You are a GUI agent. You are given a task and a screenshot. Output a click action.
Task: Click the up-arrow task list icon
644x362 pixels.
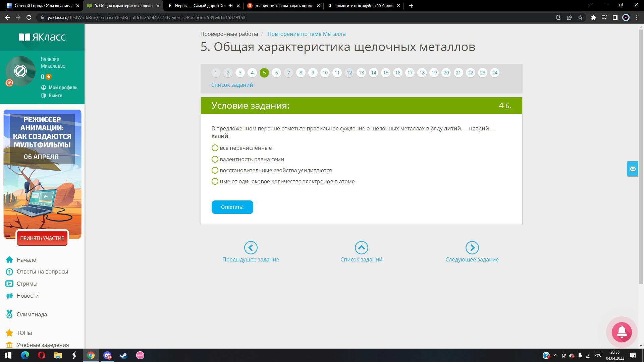(x=361, y=248)
